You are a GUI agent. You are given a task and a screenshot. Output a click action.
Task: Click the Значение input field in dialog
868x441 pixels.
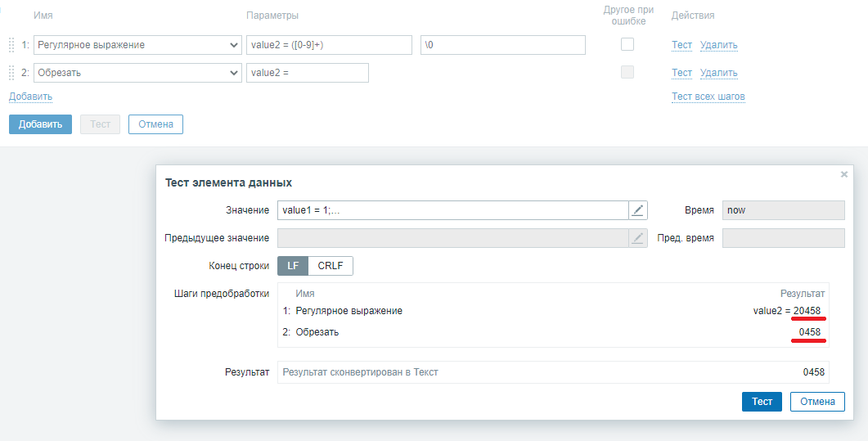click(x=452, y=210)
